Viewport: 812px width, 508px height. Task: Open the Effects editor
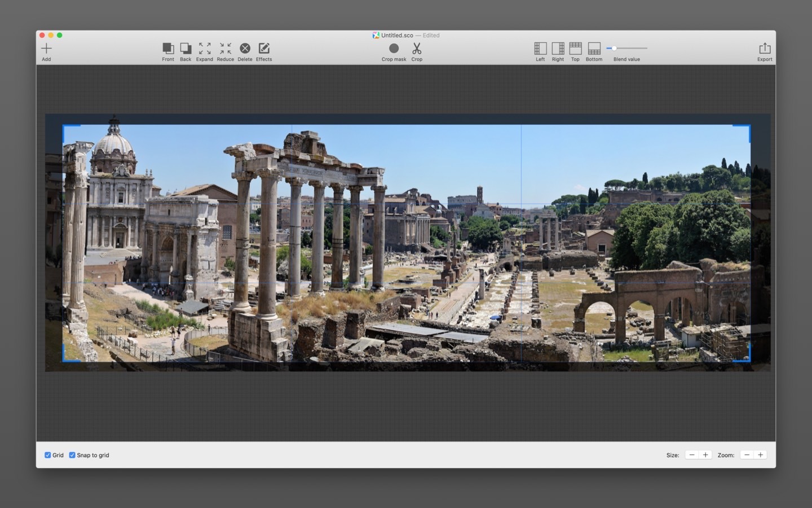pyautogui.click(x=264, y=49)
